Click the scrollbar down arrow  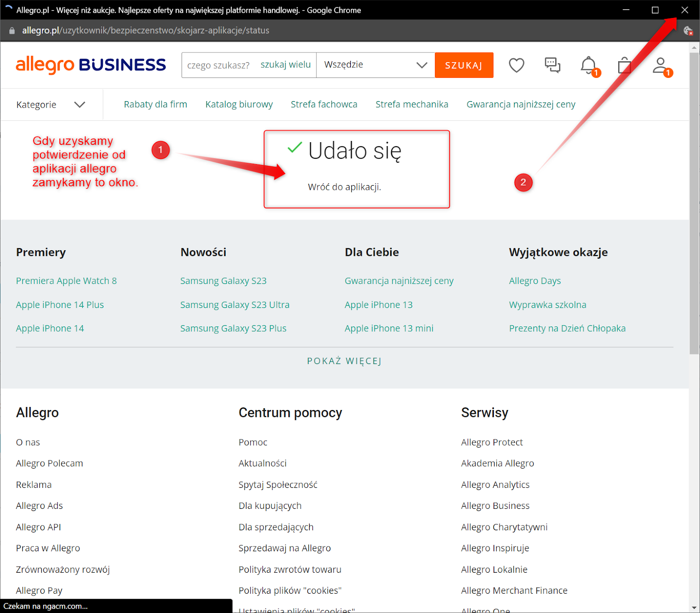click(694, 608)
